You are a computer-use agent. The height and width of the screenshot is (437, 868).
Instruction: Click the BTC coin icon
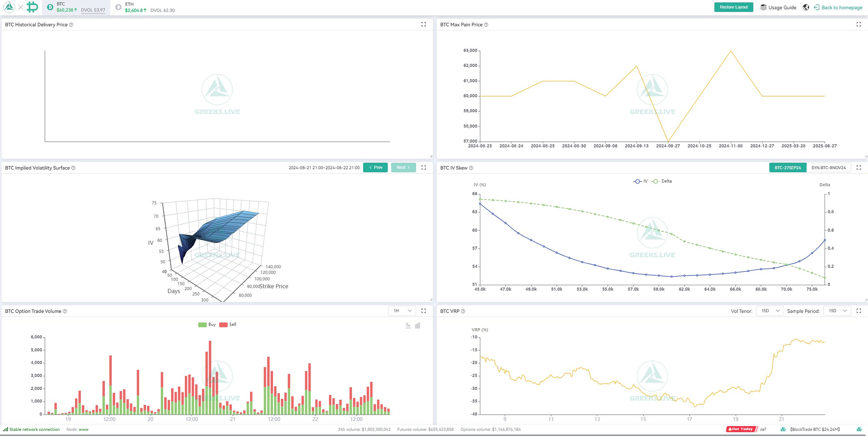coord(50,7)
